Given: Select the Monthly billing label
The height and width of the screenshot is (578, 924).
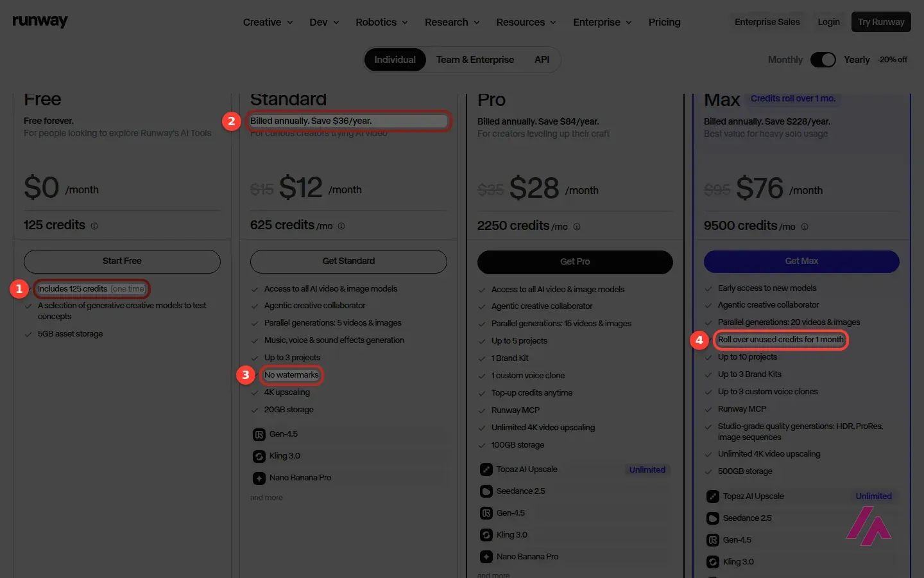Looking at the screenshot, I should (785, 60).
